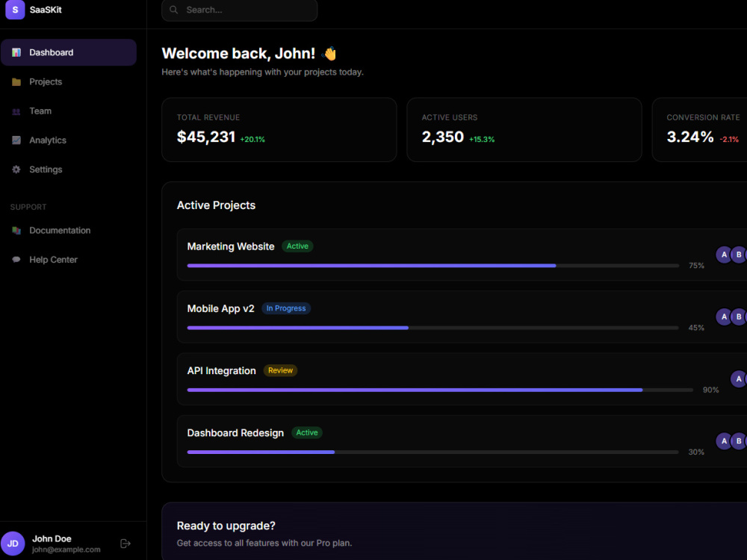Click the Help Center speech bubble icon

pos(16,260)
